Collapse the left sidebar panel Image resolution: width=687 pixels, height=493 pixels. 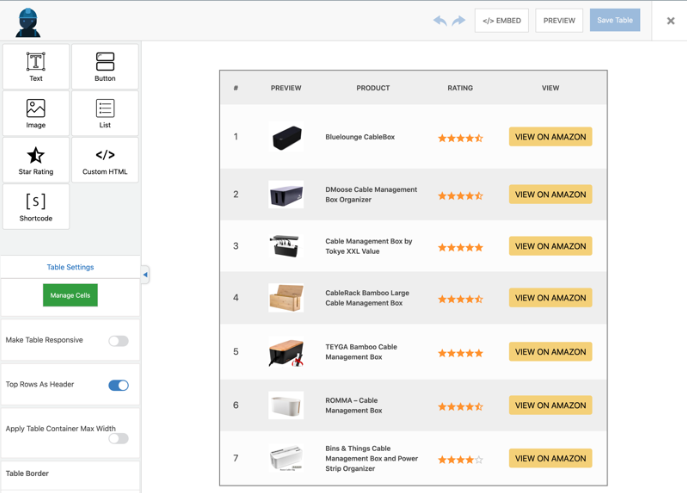point(145,275)
